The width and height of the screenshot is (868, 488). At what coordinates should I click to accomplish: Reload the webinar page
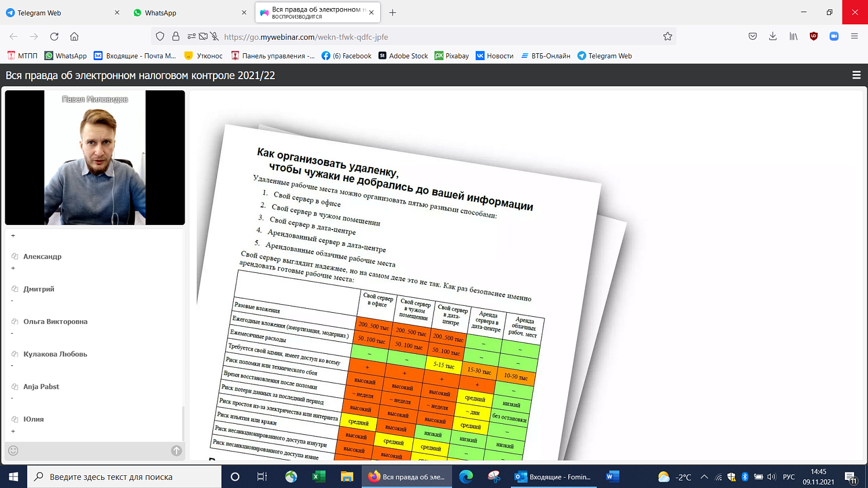tap(54, 36)
